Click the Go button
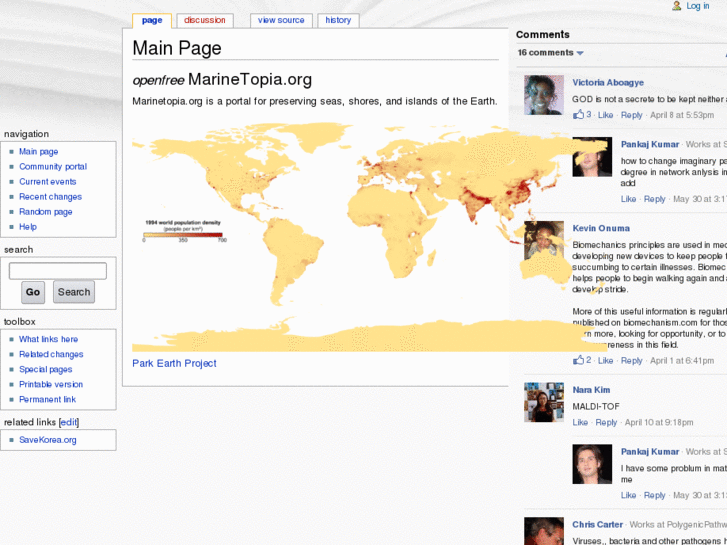 tap(33, 292)
